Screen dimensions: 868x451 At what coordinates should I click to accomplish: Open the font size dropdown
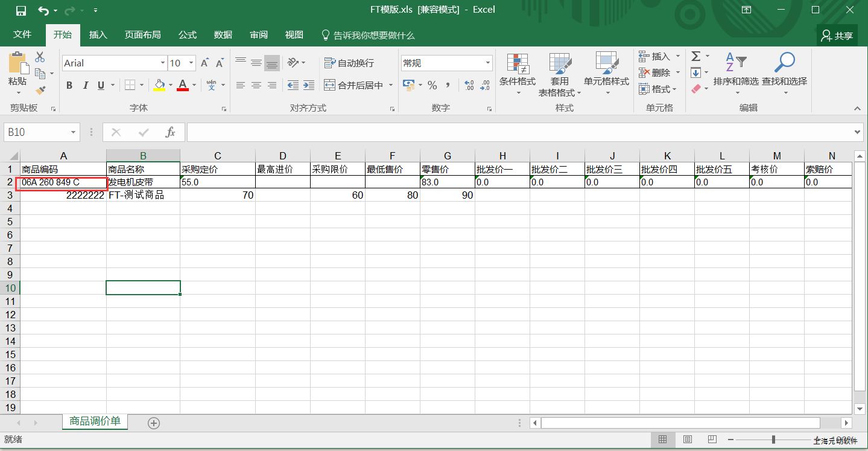192,63
